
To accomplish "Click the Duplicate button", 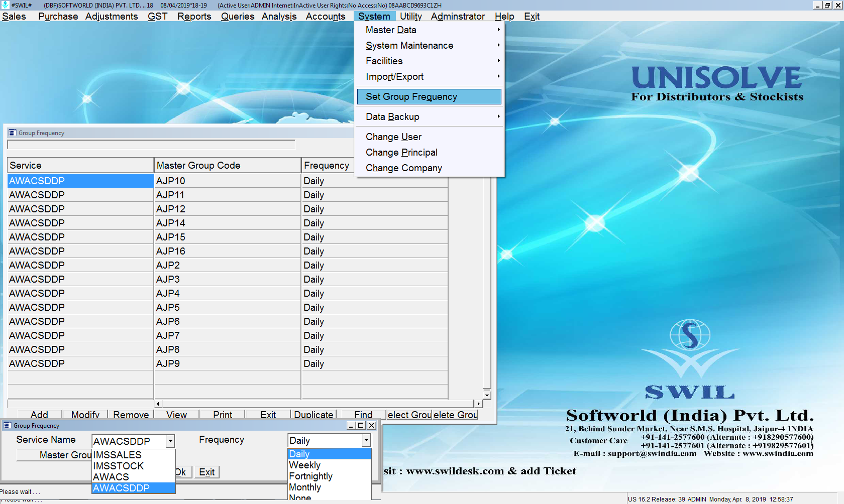I will tap(313, 415).
